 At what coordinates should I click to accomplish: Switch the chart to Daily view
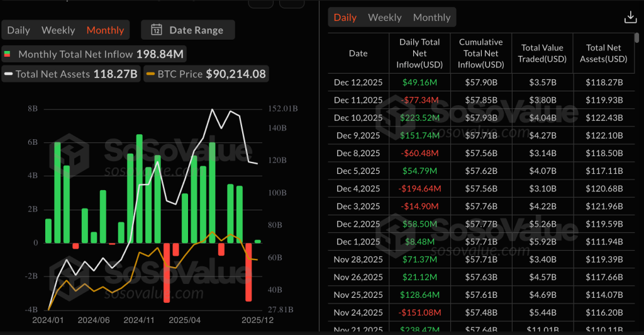(x=18, y=30)
